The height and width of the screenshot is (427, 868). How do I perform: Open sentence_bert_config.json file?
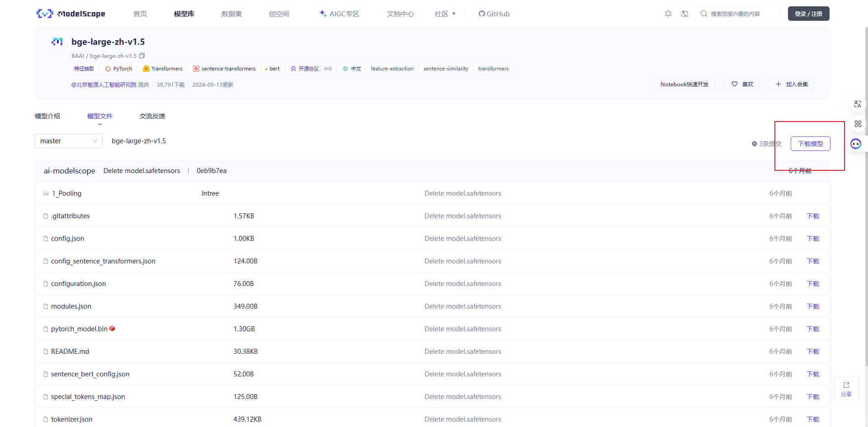(x=90, y=374)
